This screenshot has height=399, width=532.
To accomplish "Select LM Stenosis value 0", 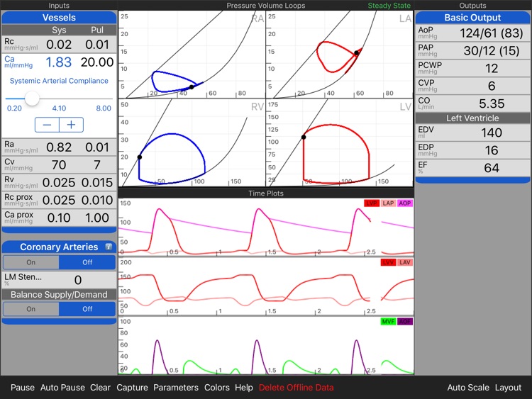I will (78, 280).
